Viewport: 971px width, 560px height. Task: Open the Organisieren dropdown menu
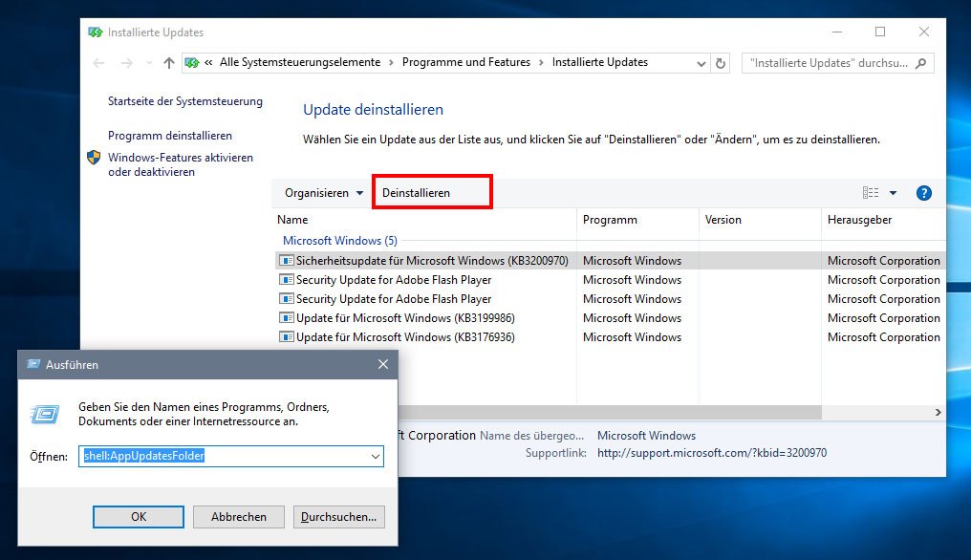click(324, 193)
